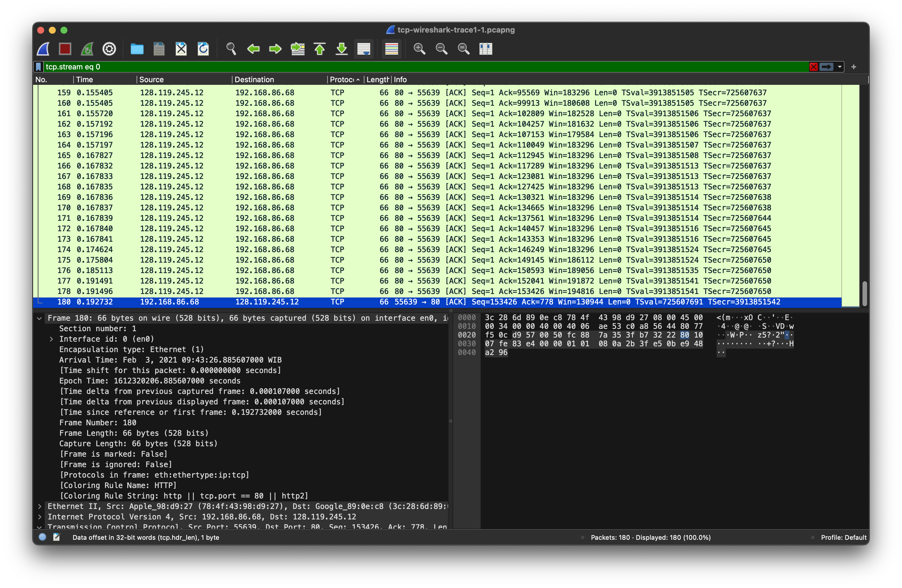Jump to the first packet icon
Image resolution: width=902 pixels, height=588 pixels.
319,49
